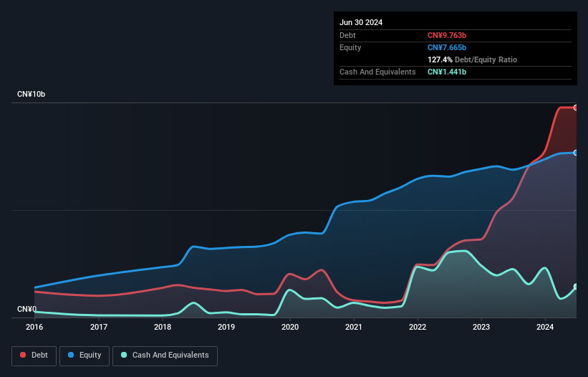Click the 2024 x-axis label
The image size is (588, 377).
545,327
